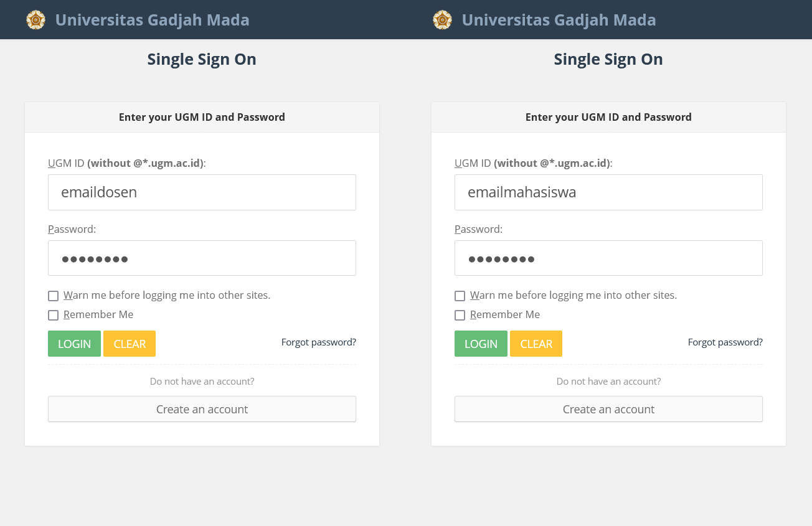This screenshot has width=812, height=526.
Task: Select 'Create an account' below emaildosen
Action: click(202, 409)
